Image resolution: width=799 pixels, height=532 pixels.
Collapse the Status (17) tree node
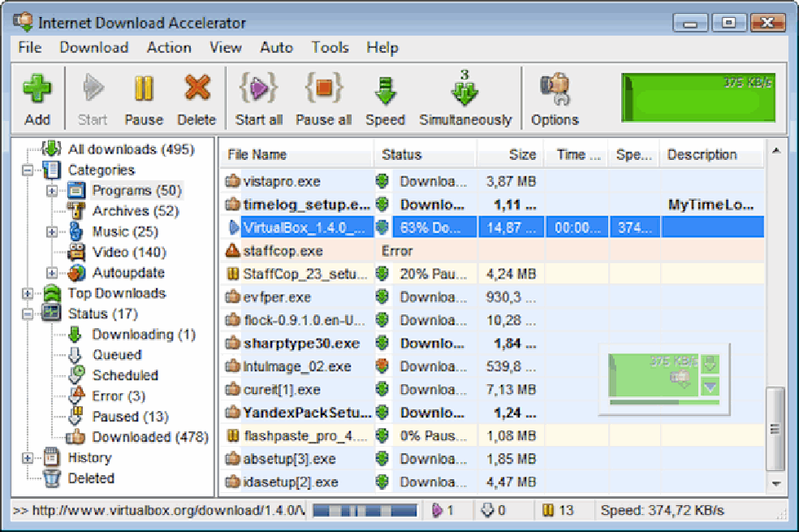[x=28, y=314]
